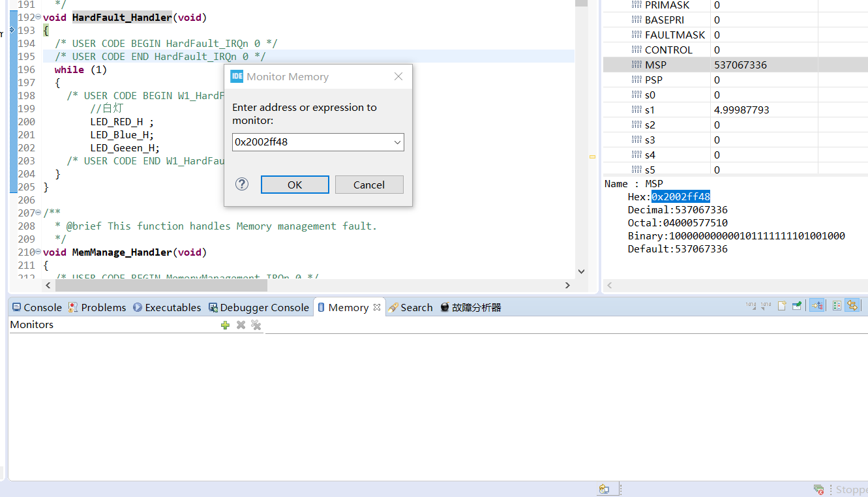The image size is (868, 497).
Task: Open help in the Monitor Memory dialog
Action: pos(241,184)
